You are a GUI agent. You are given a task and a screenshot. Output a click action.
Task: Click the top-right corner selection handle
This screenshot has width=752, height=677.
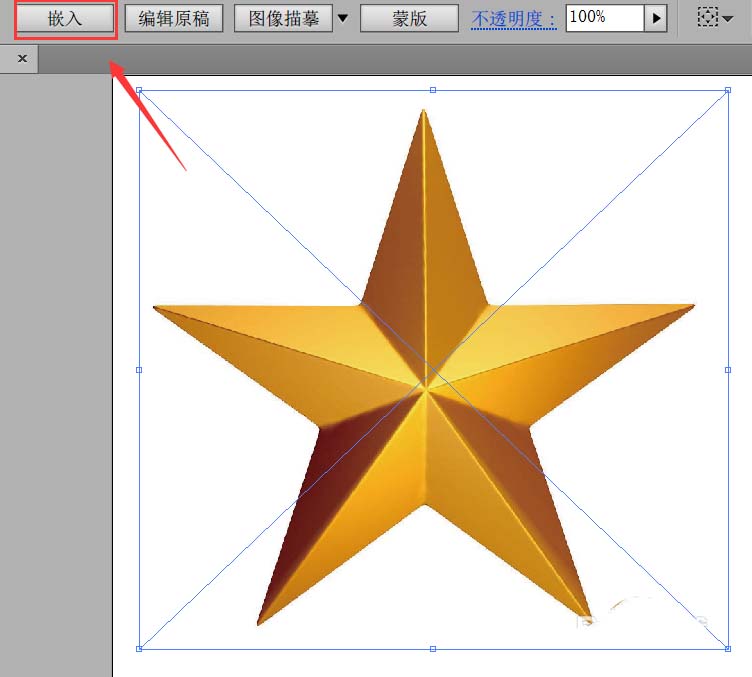point(728,90)
